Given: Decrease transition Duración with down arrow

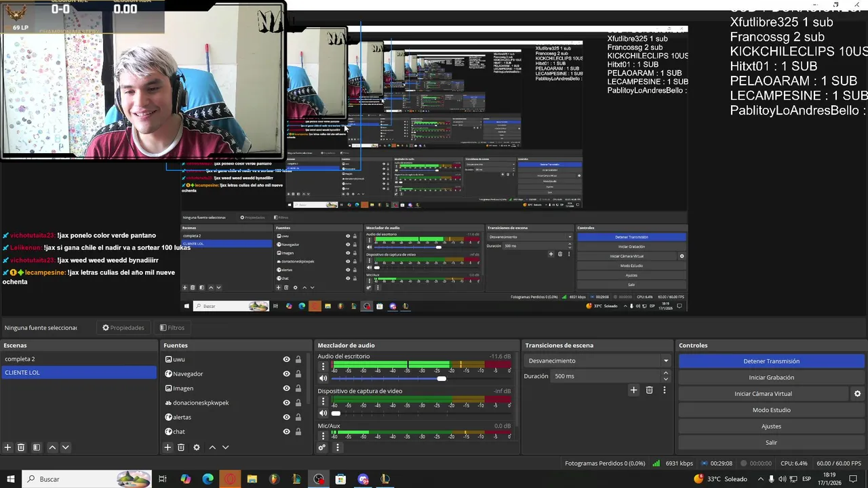Looking at the screenshot, I should pos(666,379).
